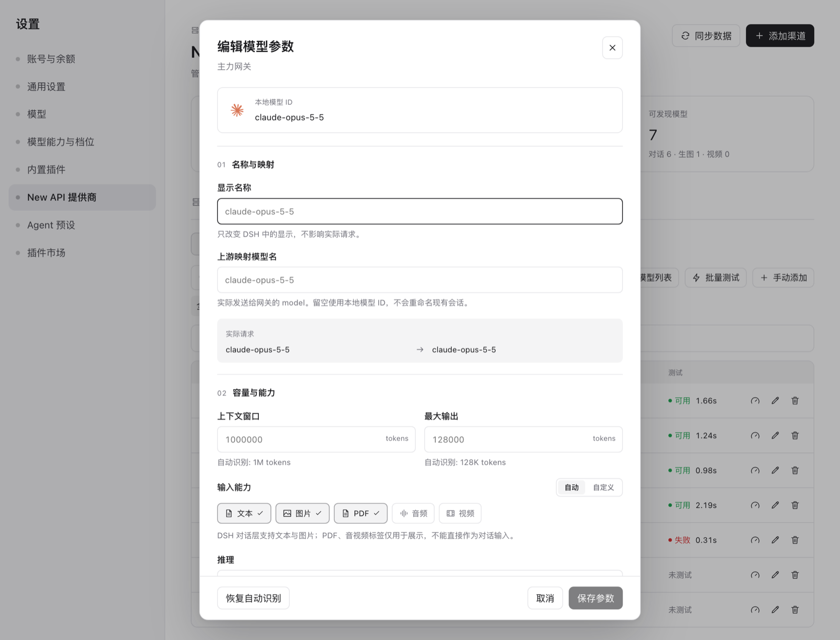Toggle the PDF input capability chip
The image size is (840, 640).
[361, 513]
